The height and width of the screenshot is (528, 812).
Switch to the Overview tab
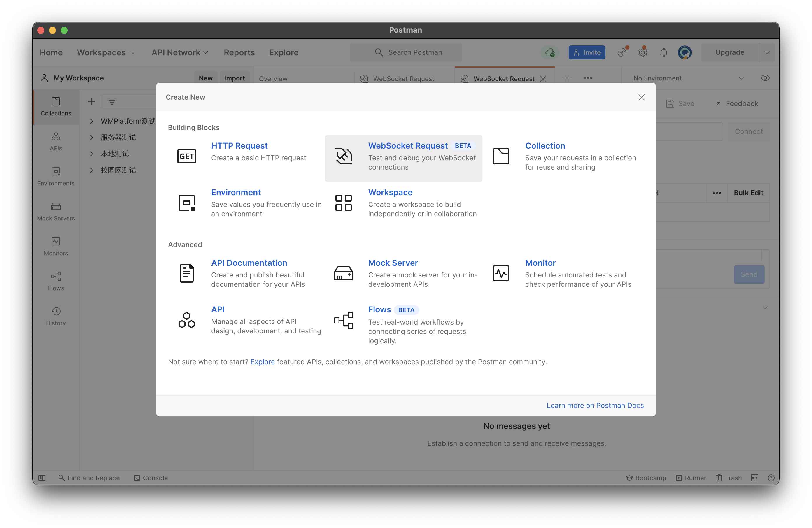pyautogui.click(x=273, y=79)
